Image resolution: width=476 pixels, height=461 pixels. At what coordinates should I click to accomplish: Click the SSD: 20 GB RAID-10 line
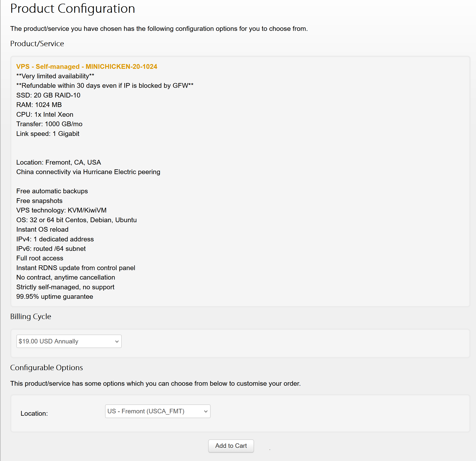coord(48,95)
